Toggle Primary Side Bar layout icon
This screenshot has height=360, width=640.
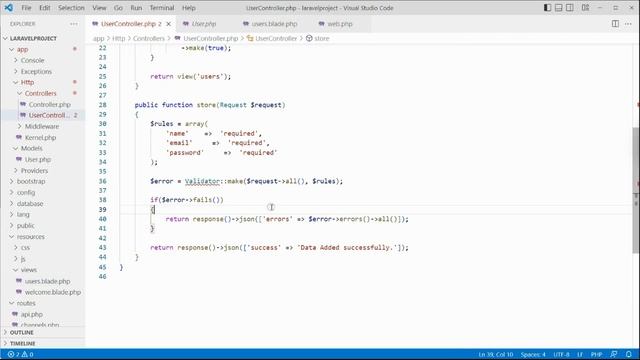pyautogui.click(x=547, y=8)
